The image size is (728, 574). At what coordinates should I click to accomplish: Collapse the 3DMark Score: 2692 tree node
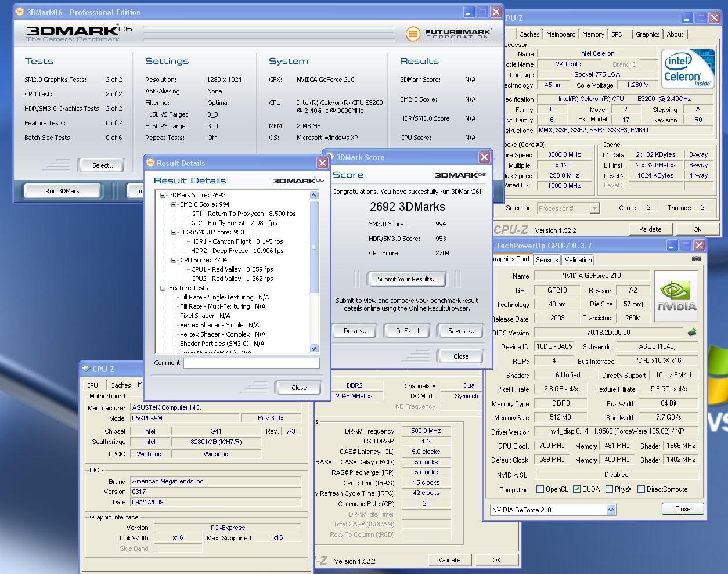coord(163,195)
